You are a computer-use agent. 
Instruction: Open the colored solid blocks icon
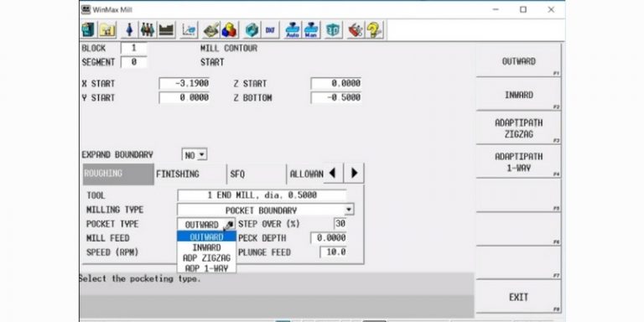(x=230, y=30)
